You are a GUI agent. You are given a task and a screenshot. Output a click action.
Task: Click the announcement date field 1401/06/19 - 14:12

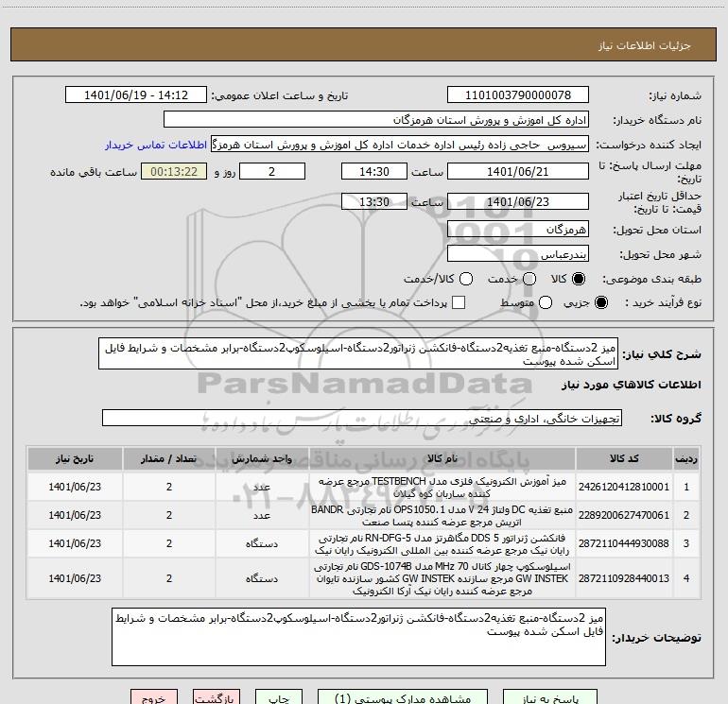click(x=136, y=94)
